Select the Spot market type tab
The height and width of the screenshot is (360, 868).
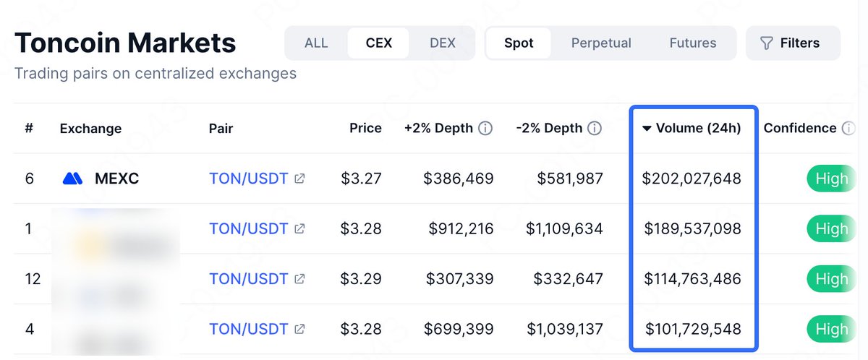tap(519, 43)
